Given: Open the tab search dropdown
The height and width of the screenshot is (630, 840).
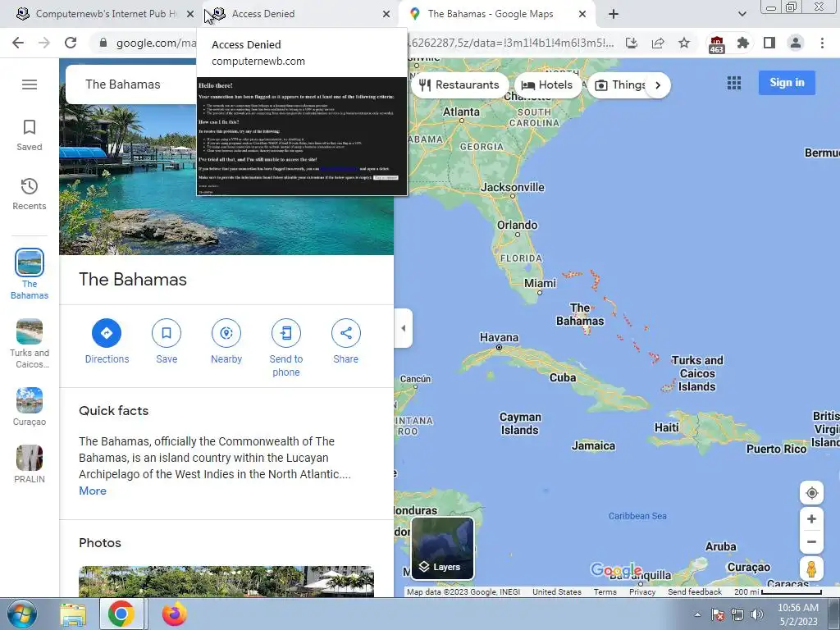Looking at the screenshot, I should 742,15.
